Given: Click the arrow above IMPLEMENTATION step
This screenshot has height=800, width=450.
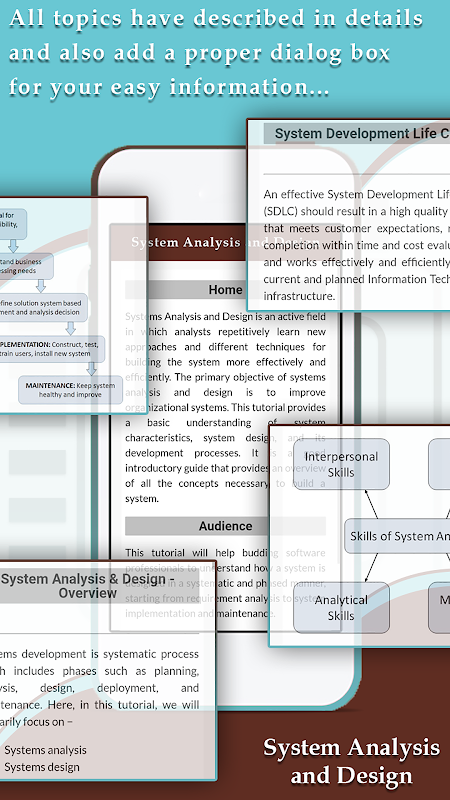Looking at the screenshot, I should coord(71,328).
